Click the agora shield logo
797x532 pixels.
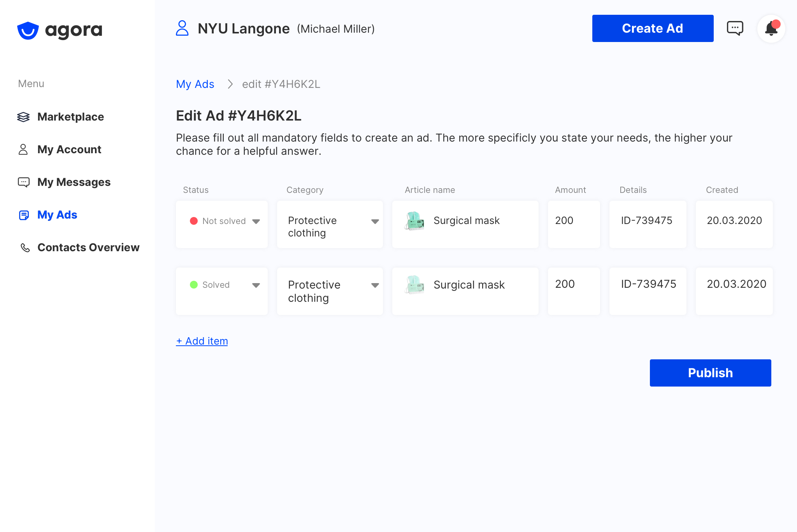[28, 30]
